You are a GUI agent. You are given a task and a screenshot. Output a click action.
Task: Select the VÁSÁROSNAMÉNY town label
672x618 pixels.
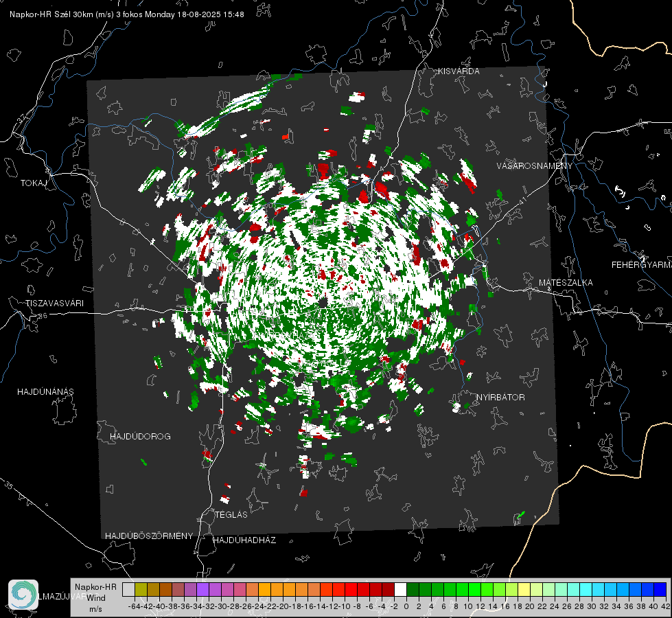pos(535,166)
